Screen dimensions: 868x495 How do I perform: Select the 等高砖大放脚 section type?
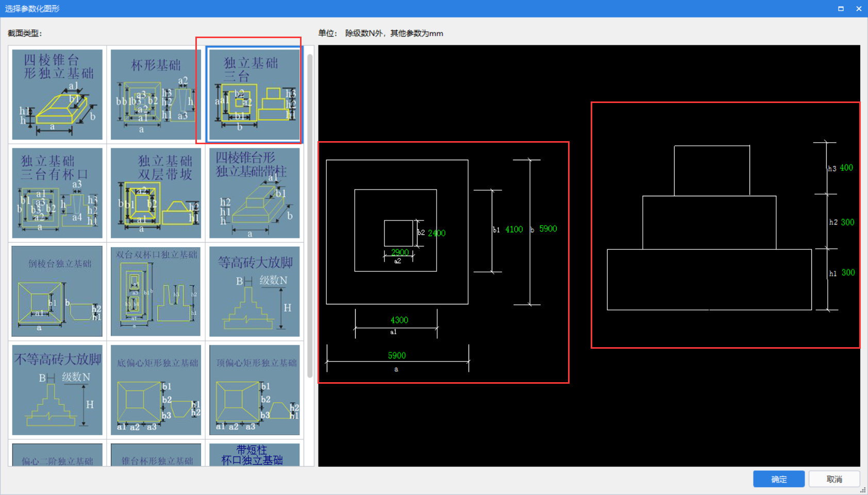[254, 292]
